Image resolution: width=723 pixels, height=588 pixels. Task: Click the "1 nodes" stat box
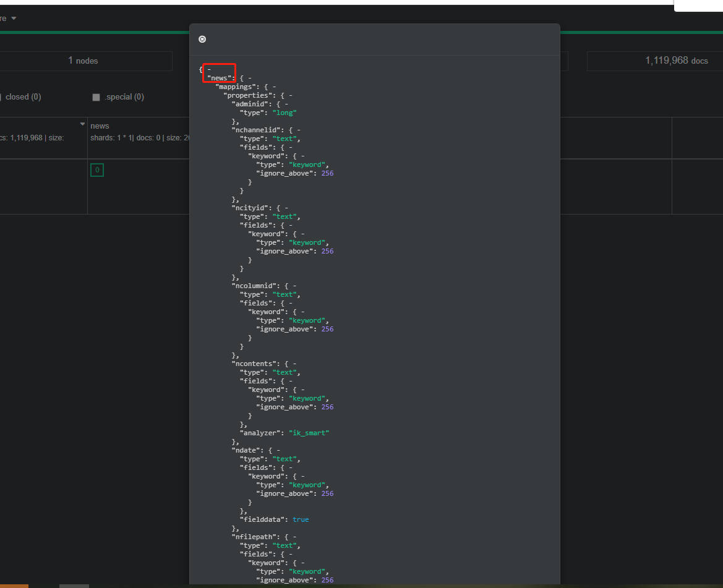(x=86, y=61)
